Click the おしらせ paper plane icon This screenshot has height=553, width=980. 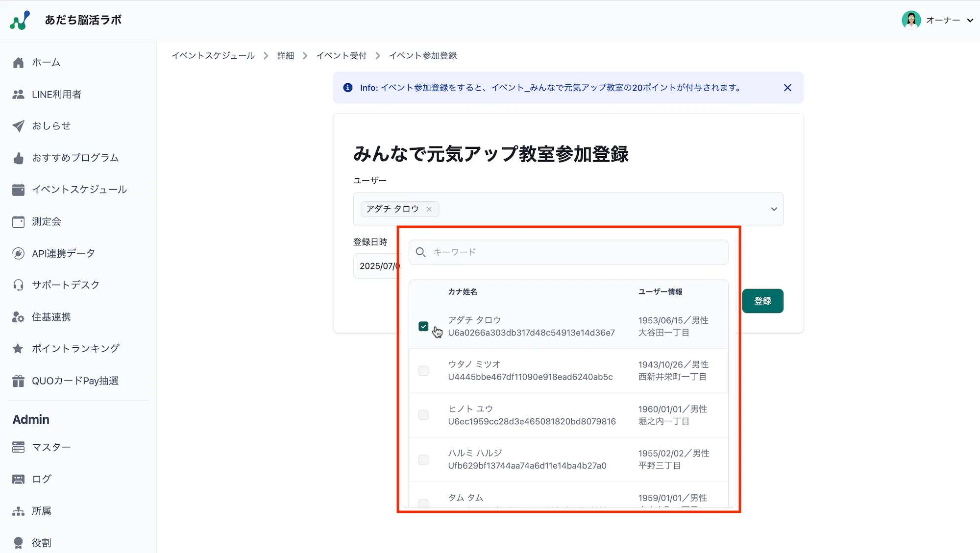click(19, 126)
